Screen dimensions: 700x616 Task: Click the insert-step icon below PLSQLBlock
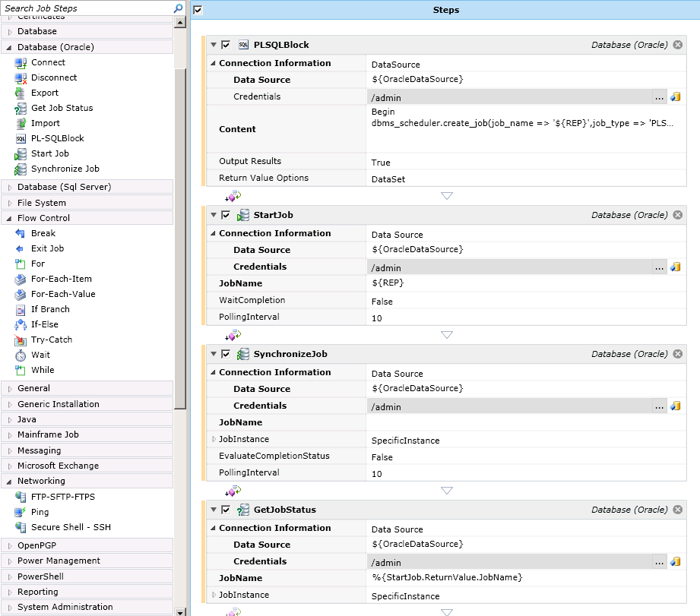233,196
